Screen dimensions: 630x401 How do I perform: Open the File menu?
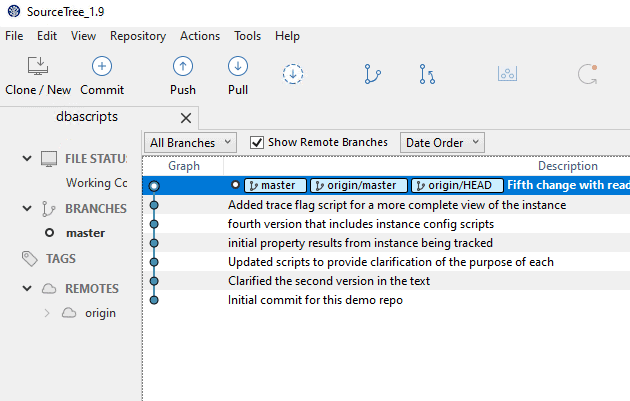14,36
